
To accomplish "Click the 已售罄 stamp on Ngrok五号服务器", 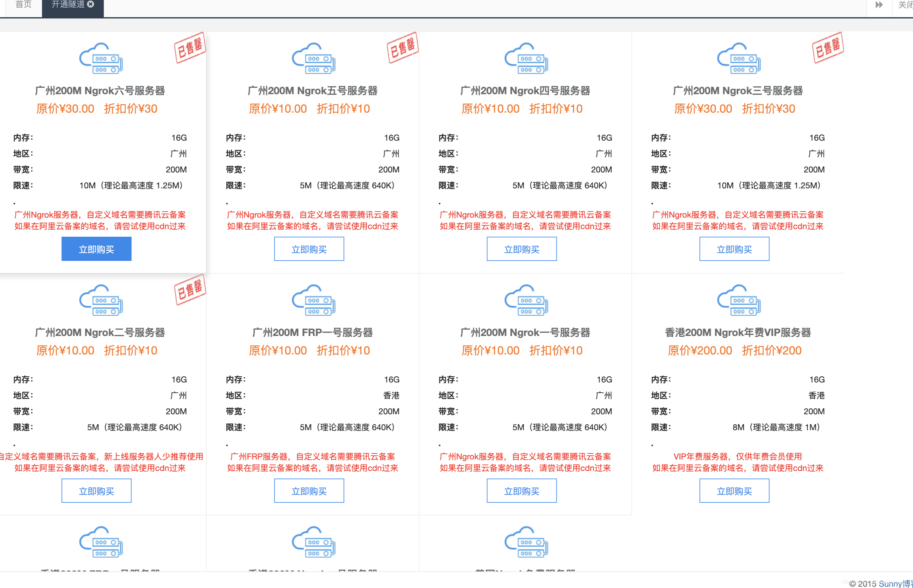I will 403,48.
